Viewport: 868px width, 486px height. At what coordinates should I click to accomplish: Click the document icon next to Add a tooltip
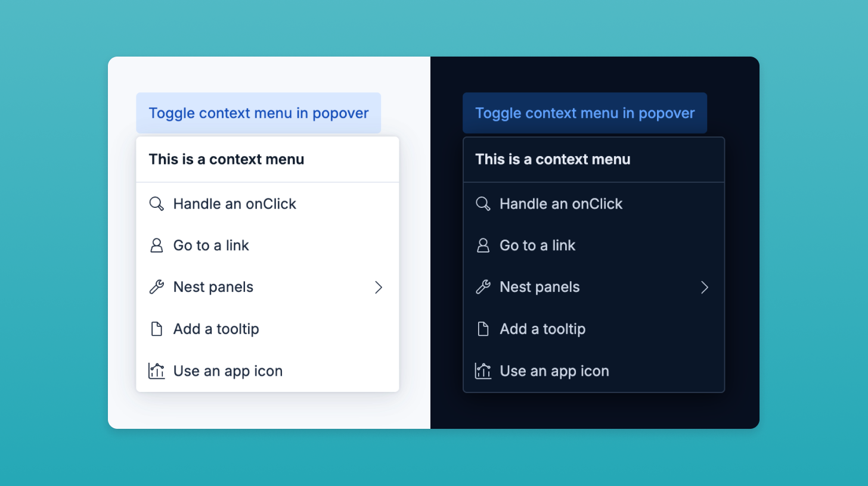pos(156,329)
